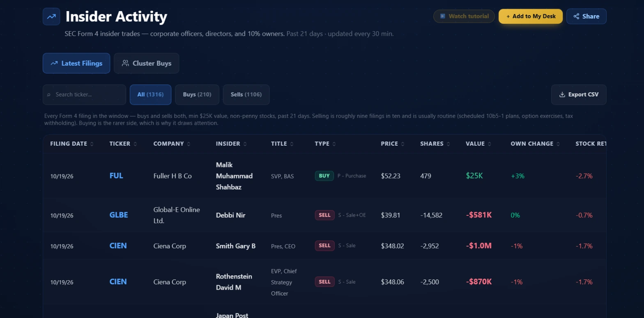The height and width of the screenshot is (318, 644).
Task: Select insider name Smith Gary B
Action: (236, 246)
